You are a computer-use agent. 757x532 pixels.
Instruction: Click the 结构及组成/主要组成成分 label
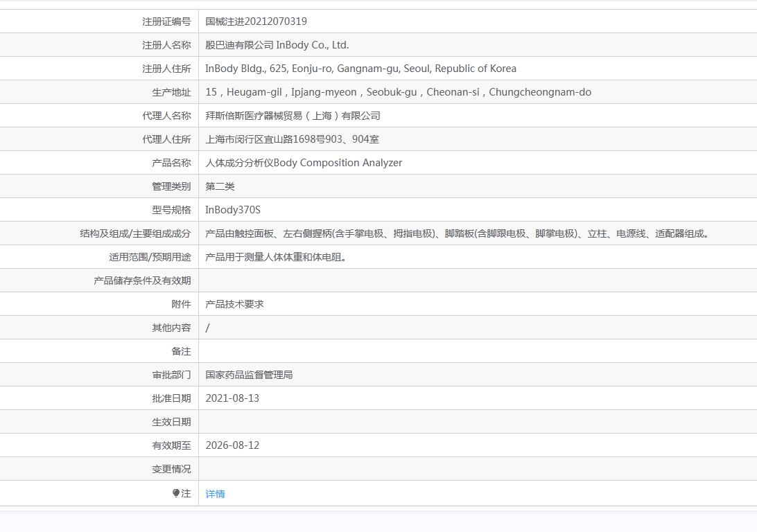click(x=135, y=233)
